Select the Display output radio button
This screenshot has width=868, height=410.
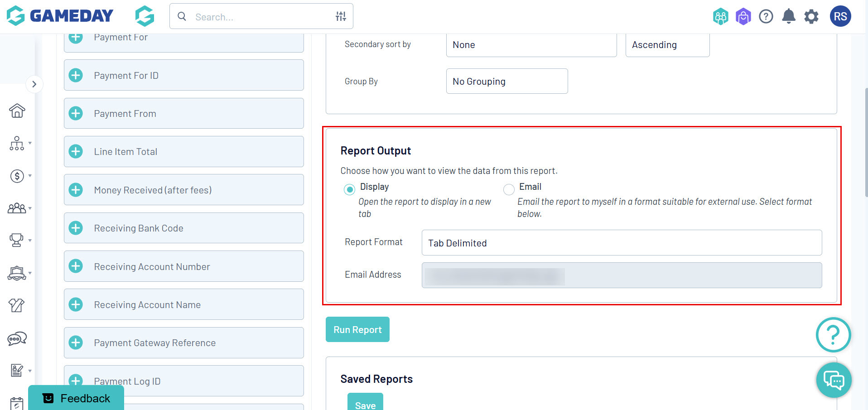(x=349, y=189)
